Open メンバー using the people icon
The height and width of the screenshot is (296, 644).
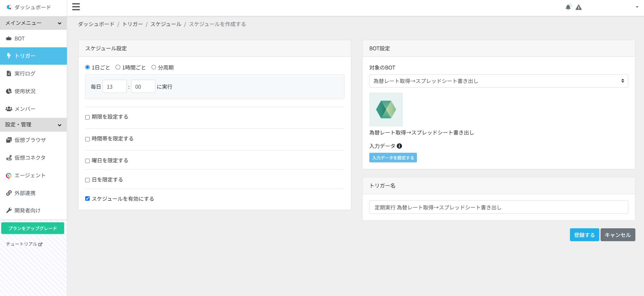pyautogui.click(x=8, y=109)
